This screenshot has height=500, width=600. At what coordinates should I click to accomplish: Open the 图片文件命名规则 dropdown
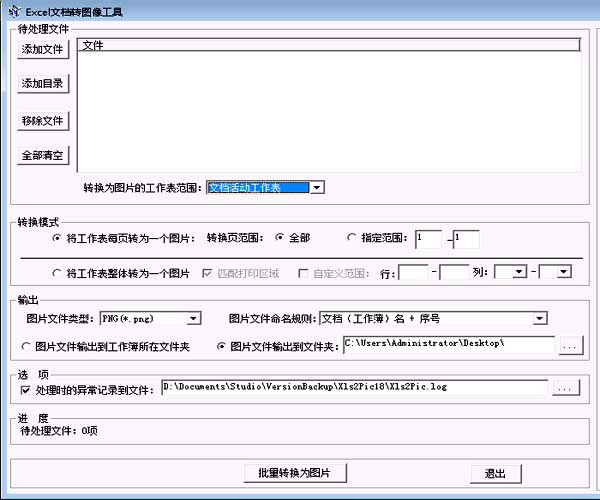coord(540,318)
